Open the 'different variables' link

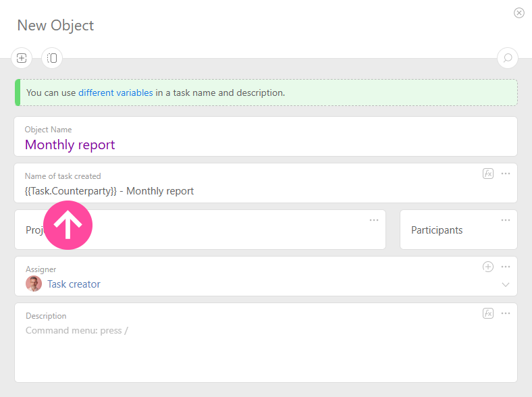(115, 92)
